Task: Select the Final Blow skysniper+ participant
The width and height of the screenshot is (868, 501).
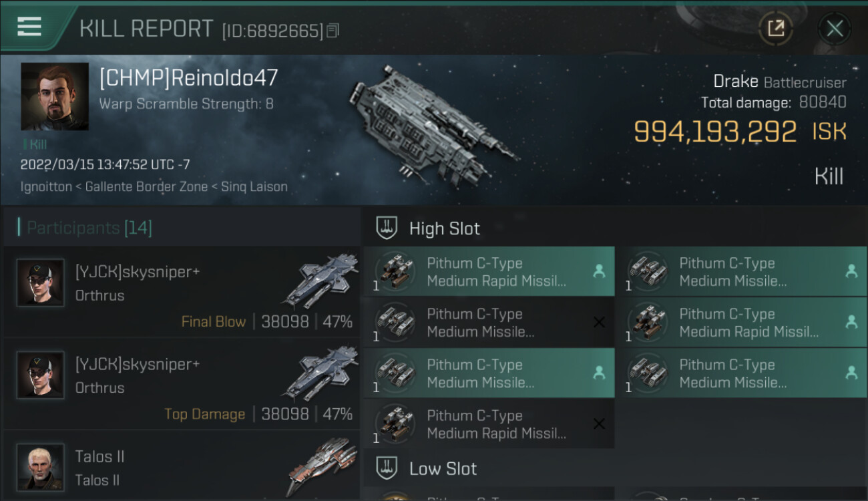Action: click(182, 291)
